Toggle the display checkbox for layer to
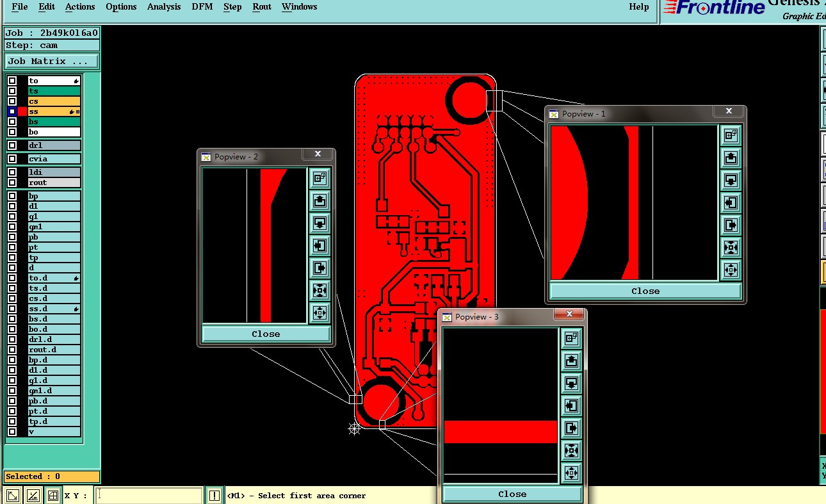This screenshot has width=826, height=504. coord(12,81)
